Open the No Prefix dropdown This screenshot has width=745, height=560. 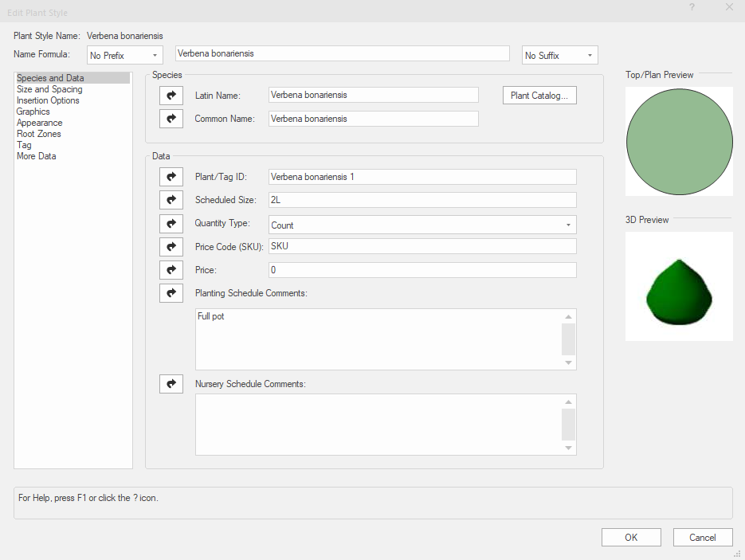pyautogui.click(x=124, y=55)
